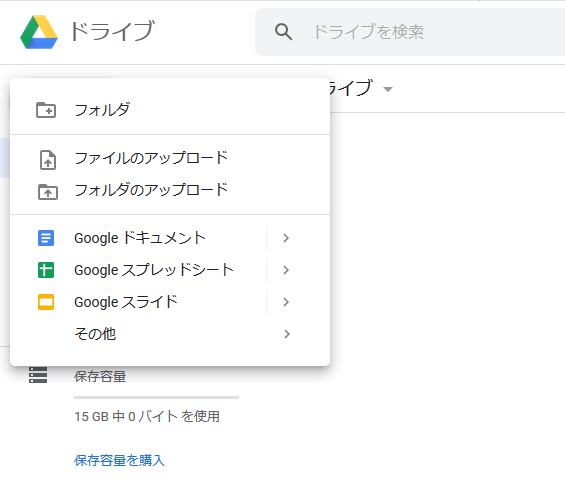565x488 pixels.
Task: Open the 保存容量を購入 link
Action: (119, 460)
